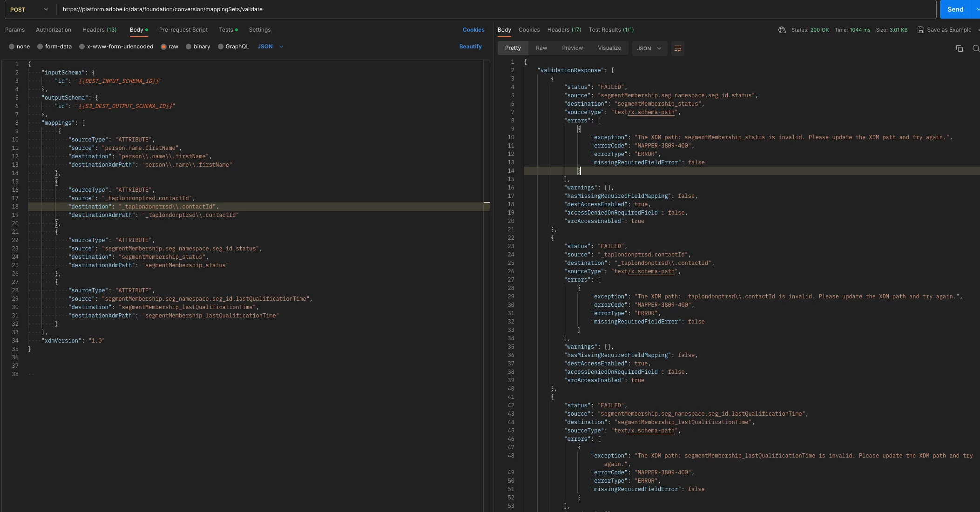
Task: Click the save icon beside Save as Example
Action: pyautogui.click(x=920, y=30)
